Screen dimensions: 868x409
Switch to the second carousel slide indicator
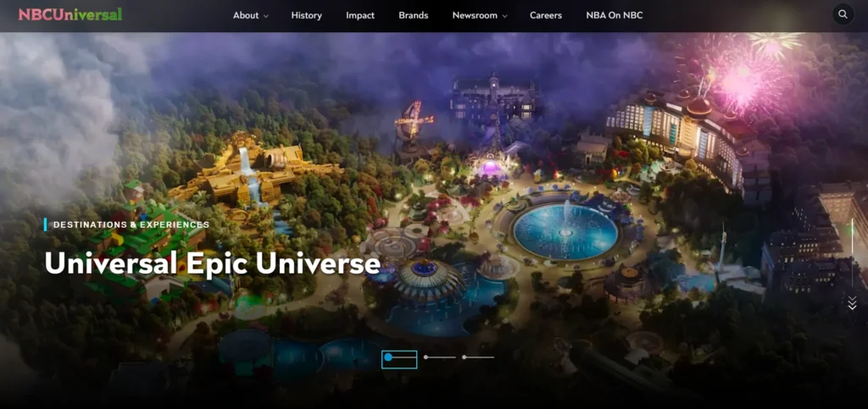(440, 357)
